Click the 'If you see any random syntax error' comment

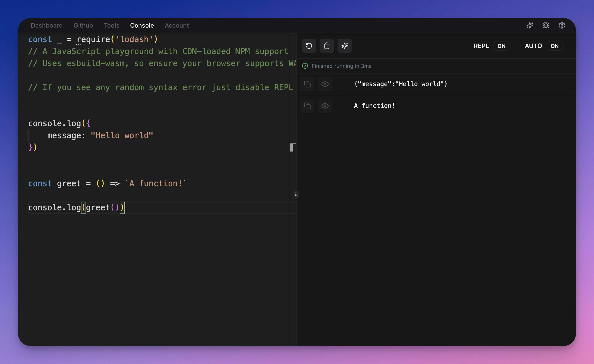(161, 87)
